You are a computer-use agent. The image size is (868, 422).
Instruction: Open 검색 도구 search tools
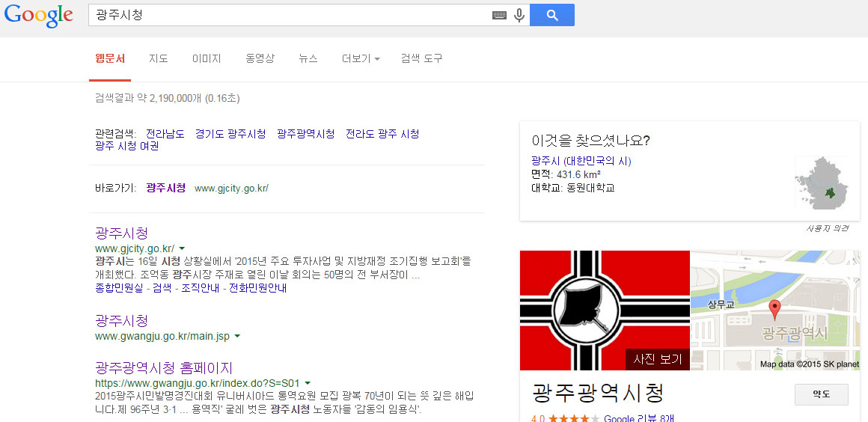click(x=422, y=58)
